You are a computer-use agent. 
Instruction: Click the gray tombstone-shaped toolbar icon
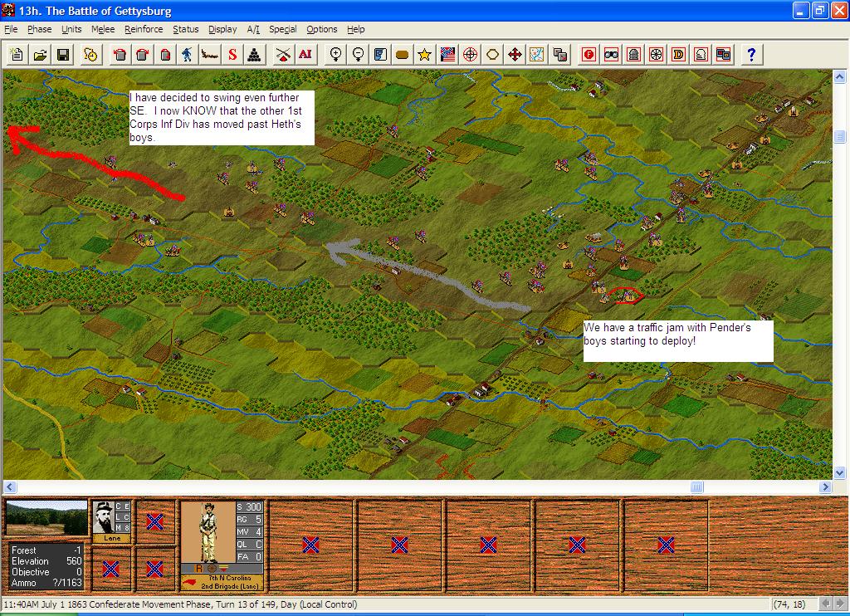pyautogui.click(x=633, y=54)
